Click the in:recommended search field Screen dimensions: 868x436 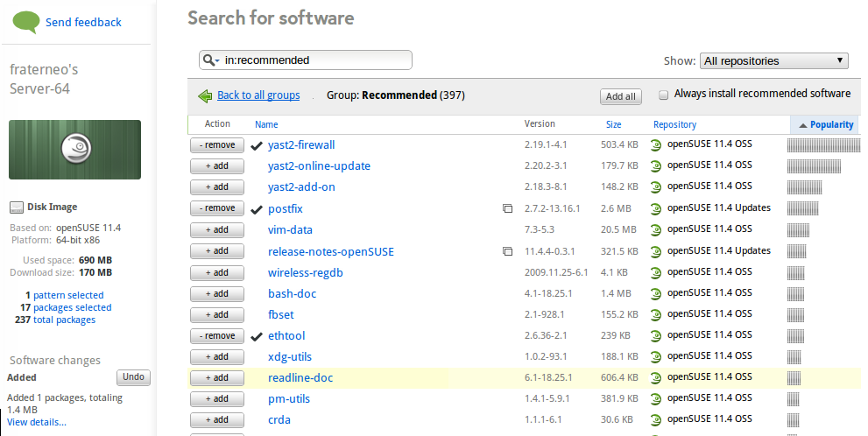pos(306,60)
